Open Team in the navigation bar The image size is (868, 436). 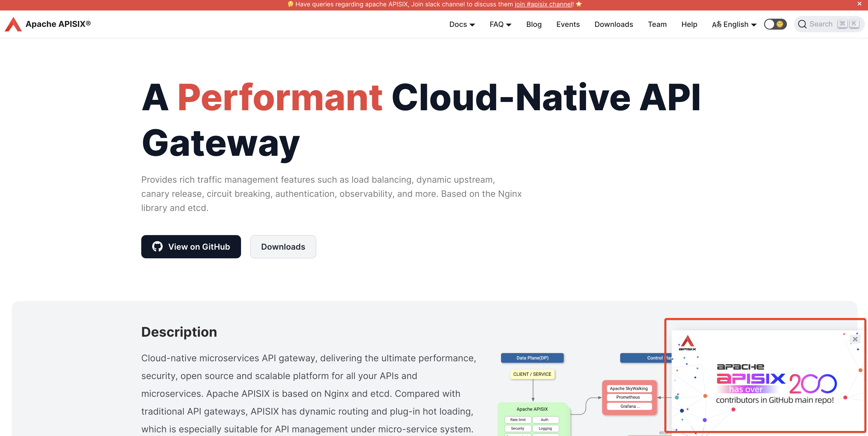(657, 24)
